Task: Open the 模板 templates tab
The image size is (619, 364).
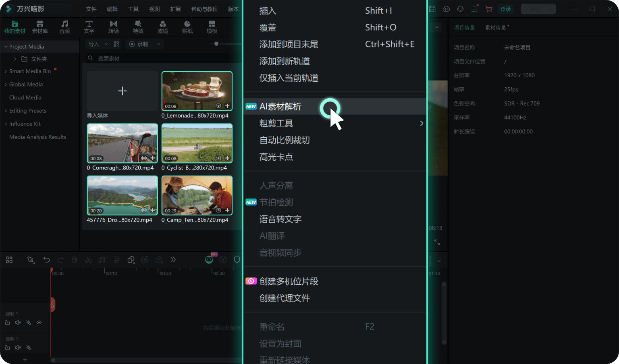Action: tap(212, 27)
